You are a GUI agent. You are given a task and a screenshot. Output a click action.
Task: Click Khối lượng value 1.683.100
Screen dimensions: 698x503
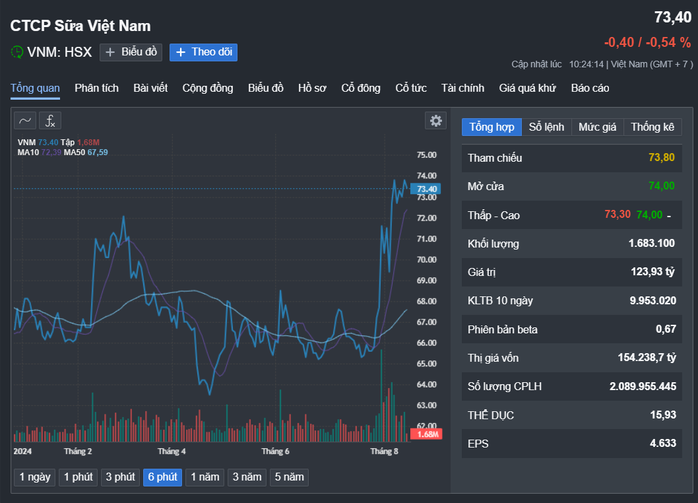pyautogui.click(x=652, y=243)
